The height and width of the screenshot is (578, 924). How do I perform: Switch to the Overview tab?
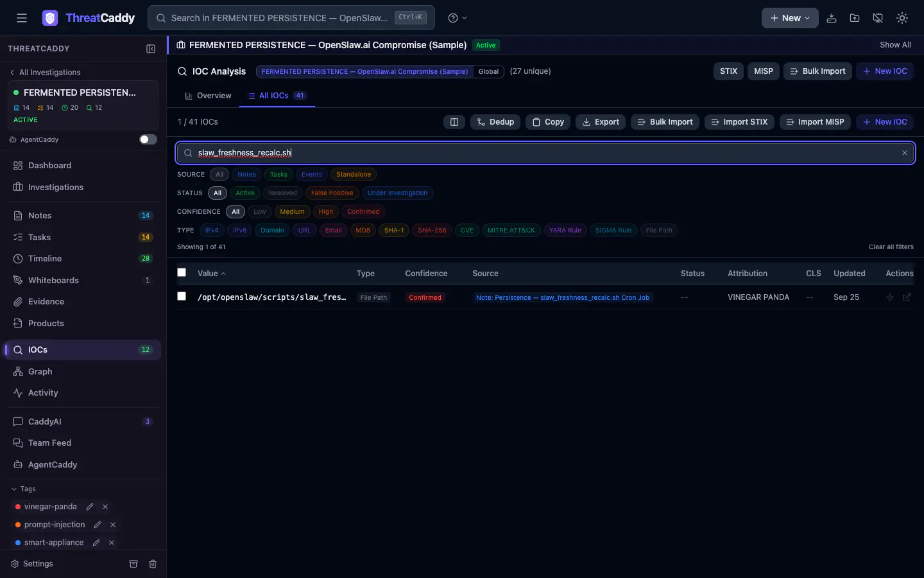tap(208, 96)
